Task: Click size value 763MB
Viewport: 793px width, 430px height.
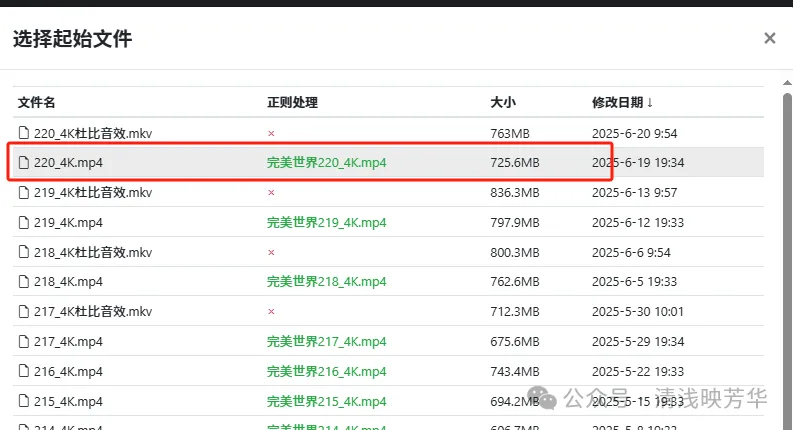Action: pyautogui.click(x=510, y=133)
